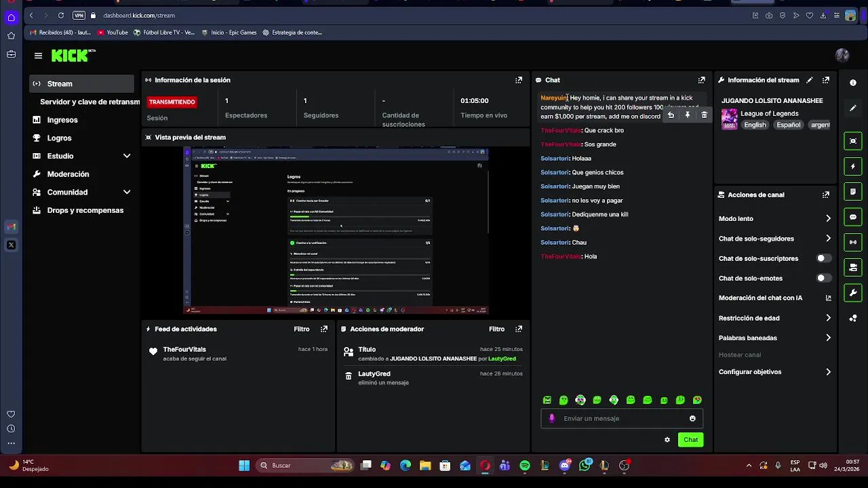Open Restricción de edad options arrow
The width and height of the screenshot is (868, 488).
pos(828,318)
